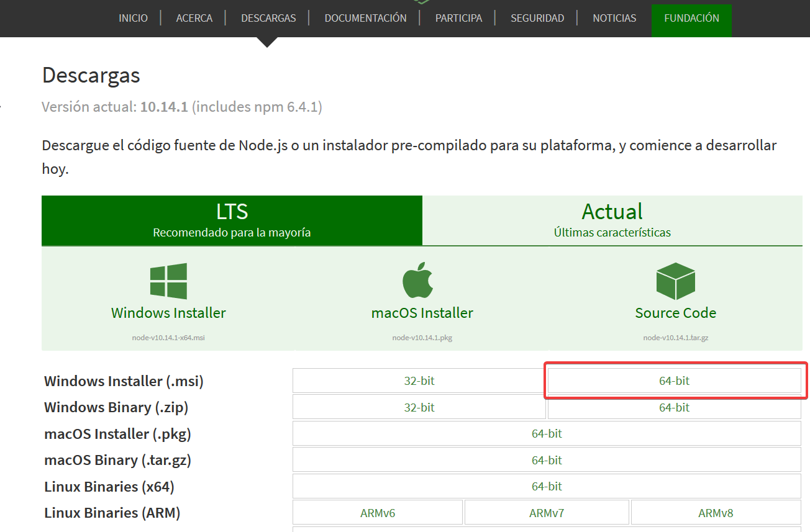Download Linux Binaries ARMv6
810x532 pixels.
(x=378, y=513)
